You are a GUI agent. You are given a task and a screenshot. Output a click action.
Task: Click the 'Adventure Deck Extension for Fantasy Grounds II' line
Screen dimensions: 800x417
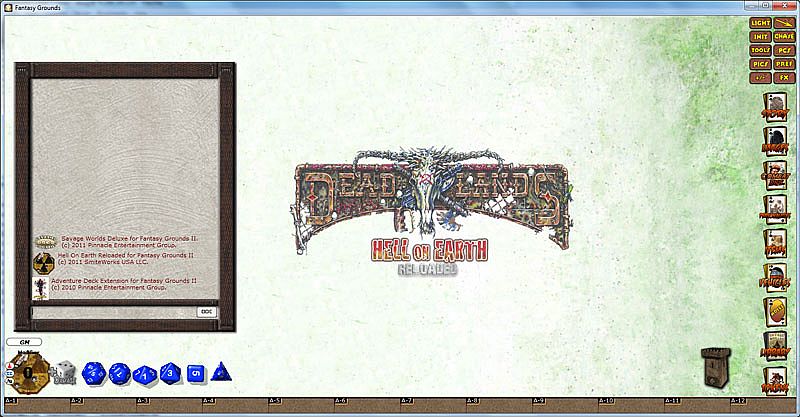(123, 281)
